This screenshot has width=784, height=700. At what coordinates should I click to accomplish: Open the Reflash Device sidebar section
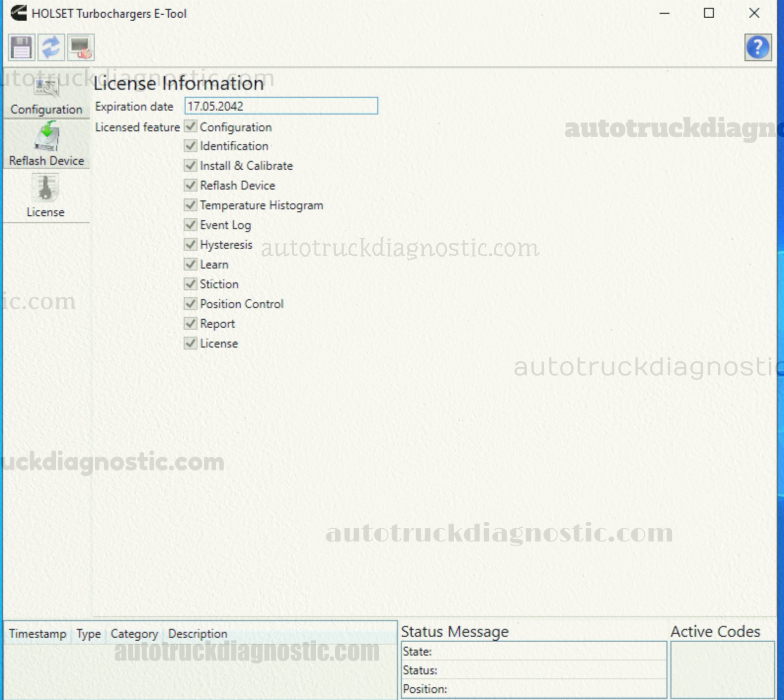(x=46, y=144)
